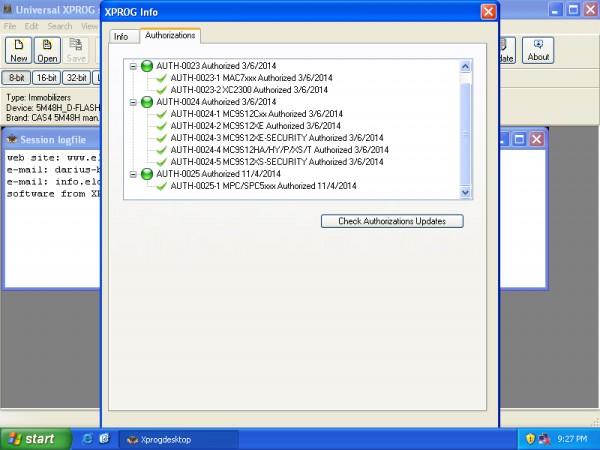Viewport: 600px width, 450px height.
Task: Select AUTH-0024-4 MC9S12HA/HY/P/XS/T row text
Action: coord(279,150)
